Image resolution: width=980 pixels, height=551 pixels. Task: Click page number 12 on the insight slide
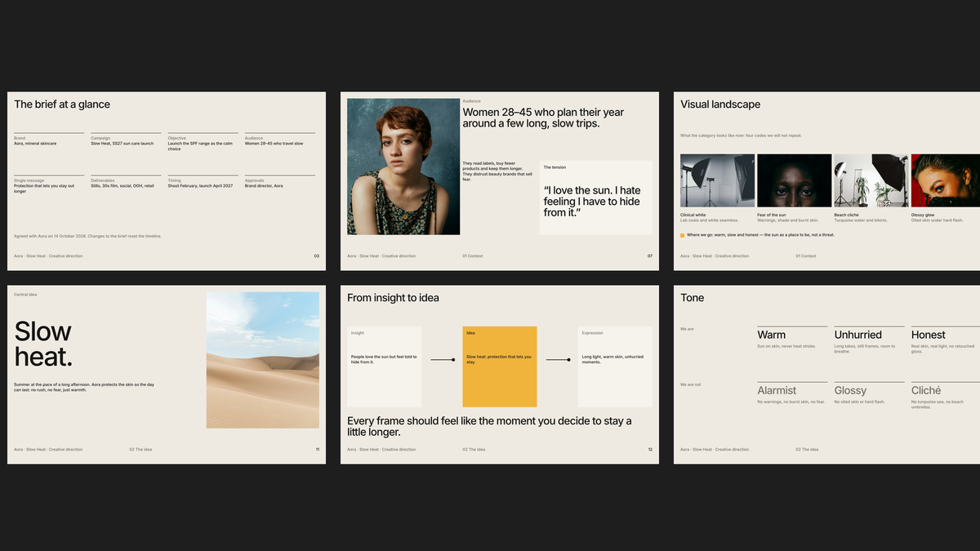[x=650, y=450]
